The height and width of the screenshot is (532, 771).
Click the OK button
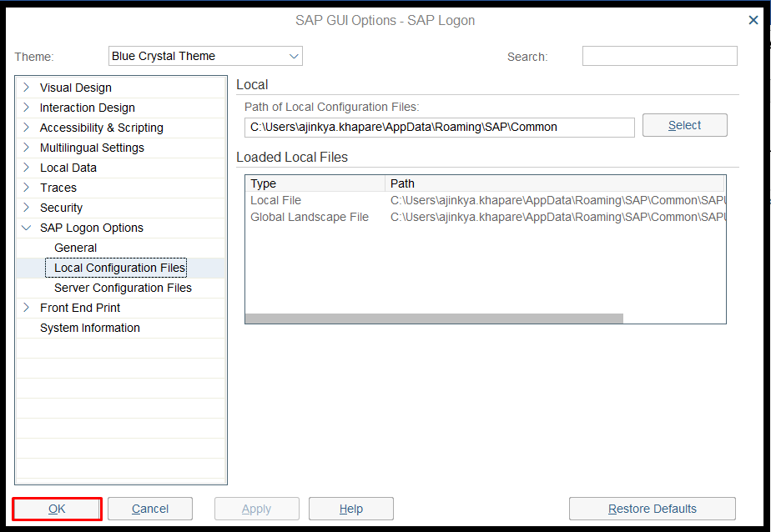[57, 509]
